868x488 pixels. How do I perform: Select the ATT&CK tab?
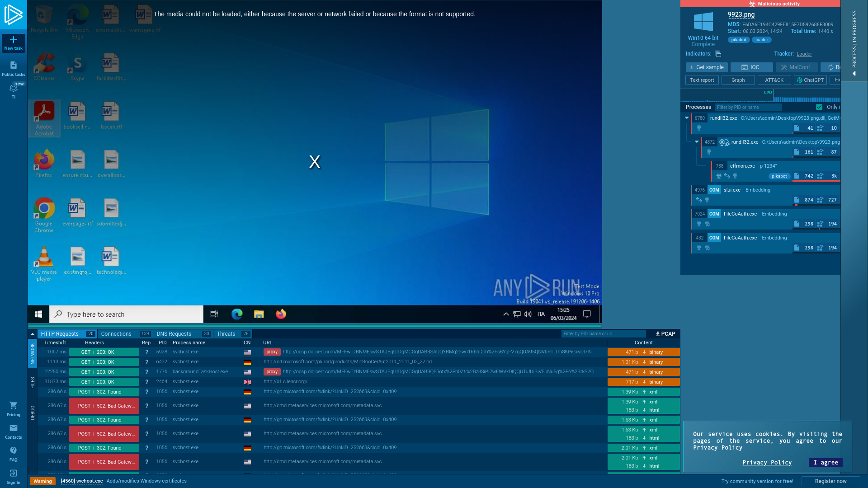pos(774,79)
